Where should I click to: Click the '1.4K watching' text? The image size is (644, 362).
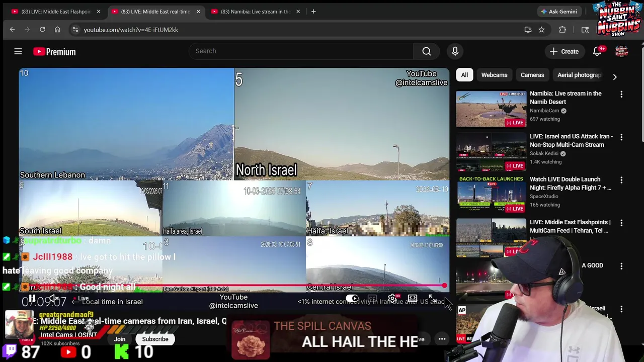tap(545, 162)
